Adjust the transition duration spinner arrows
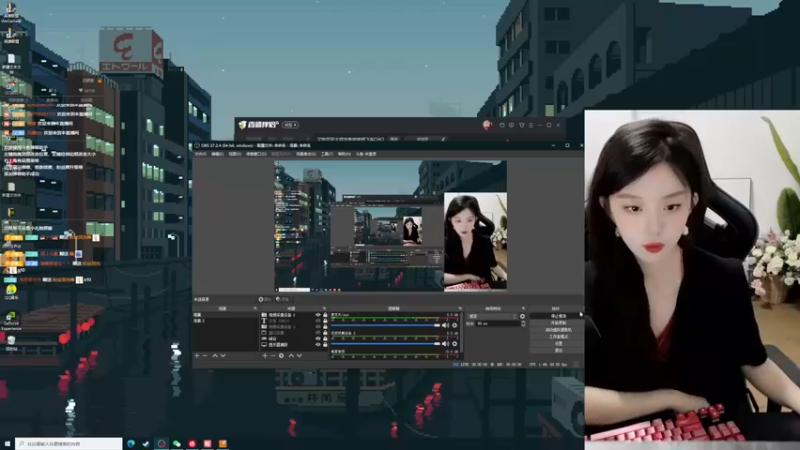The height and width of the screenshot is (450, 800). click(523, 323)
